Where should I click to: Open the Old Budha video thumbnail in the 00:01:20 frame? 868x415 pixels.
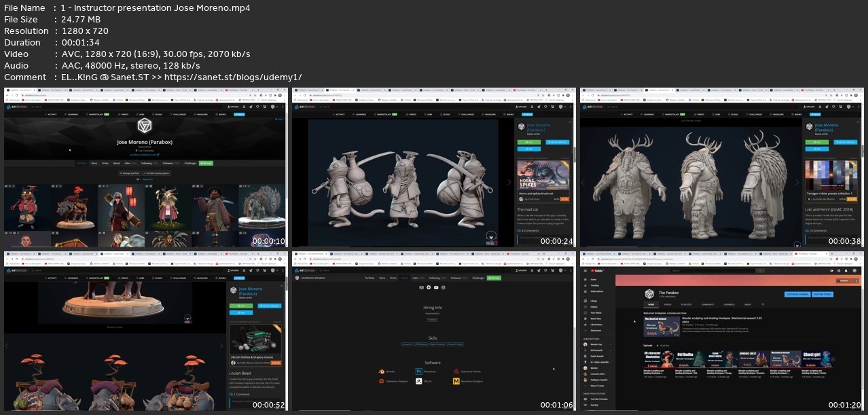[x=690, y=359]
